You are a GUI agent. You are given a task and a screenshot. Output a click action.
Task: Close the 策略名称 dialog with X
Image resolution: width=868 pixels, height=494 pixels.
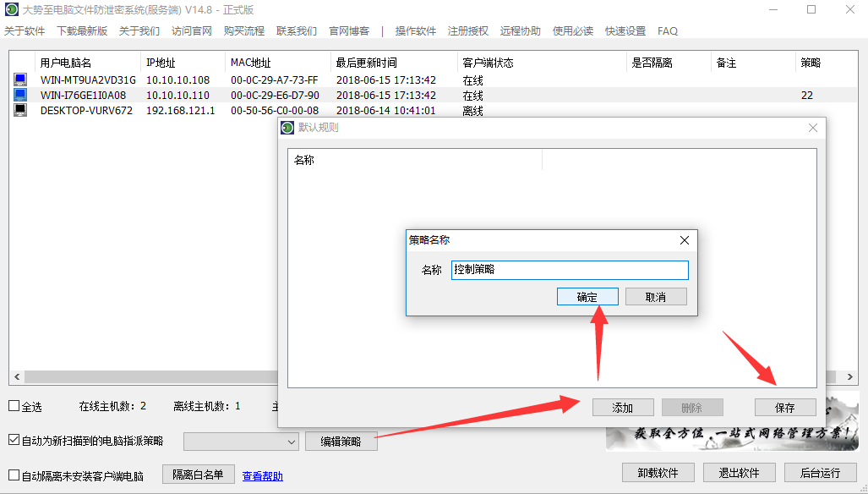[x=685, y=240]
